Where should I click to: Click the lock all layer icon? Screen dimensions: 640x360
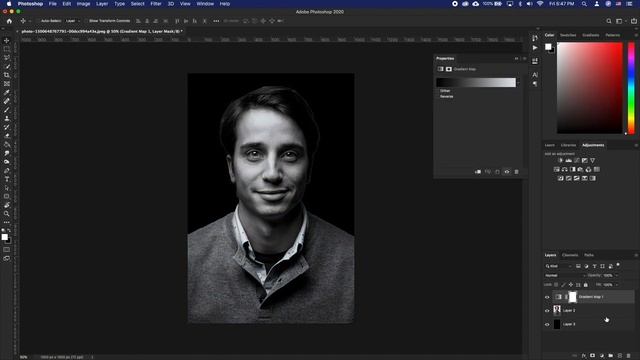[586, 284]
